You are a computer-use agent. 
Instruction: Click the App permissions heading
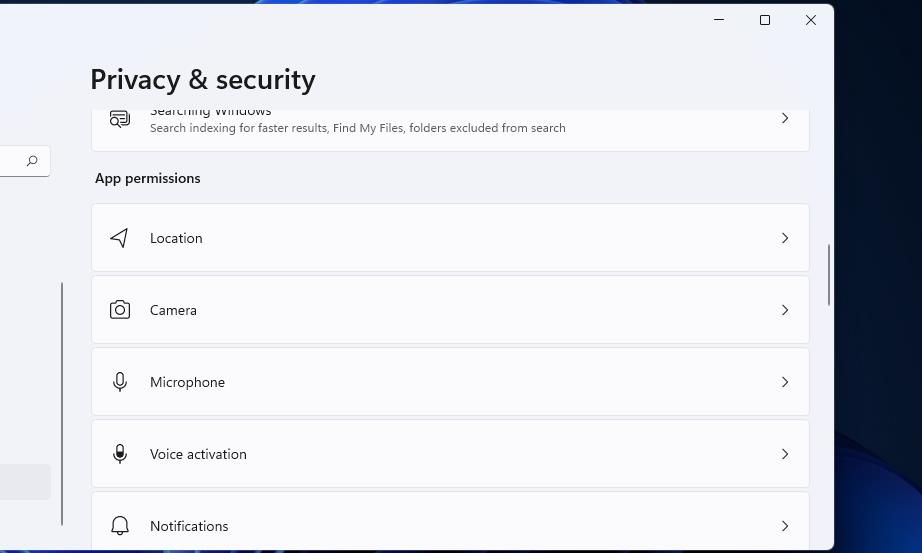pos(148,178)
